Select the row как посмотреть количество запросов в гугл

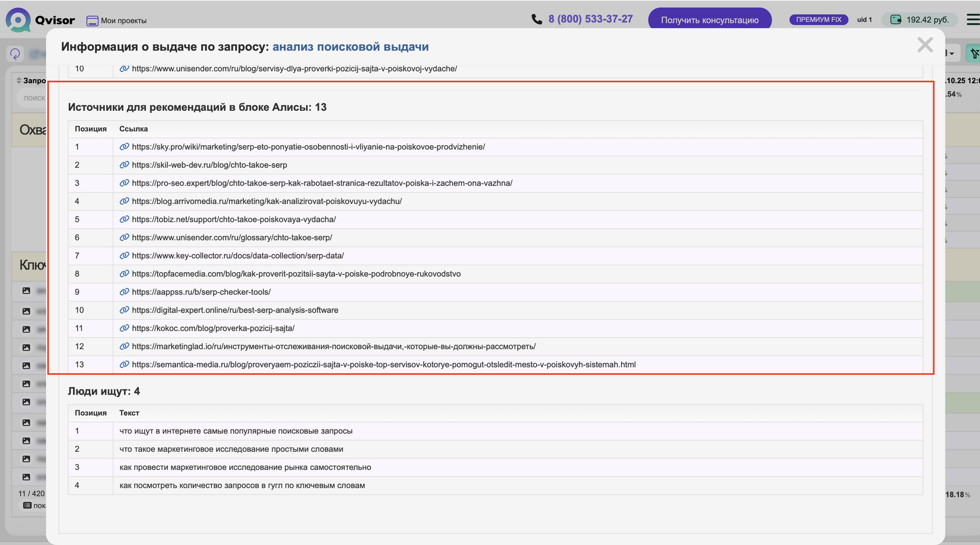[x=495, y=486]
